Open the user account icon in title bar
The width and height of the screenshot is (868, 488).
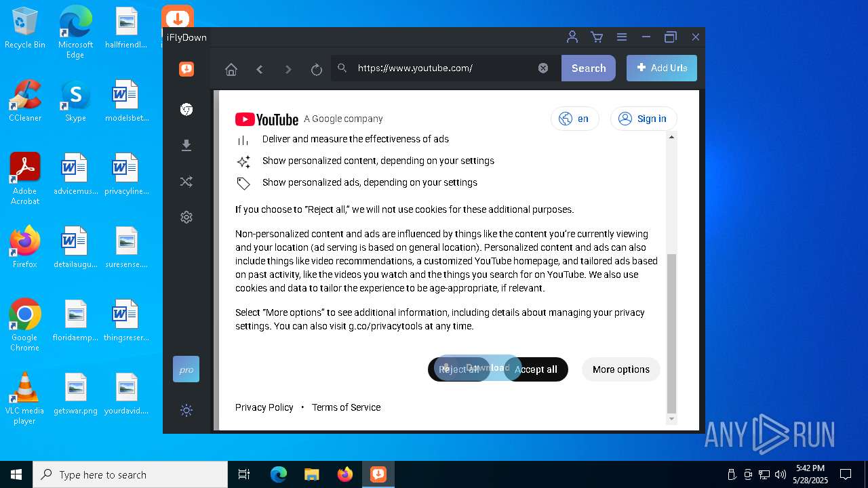pyautogui.click(x=572, y=37)
